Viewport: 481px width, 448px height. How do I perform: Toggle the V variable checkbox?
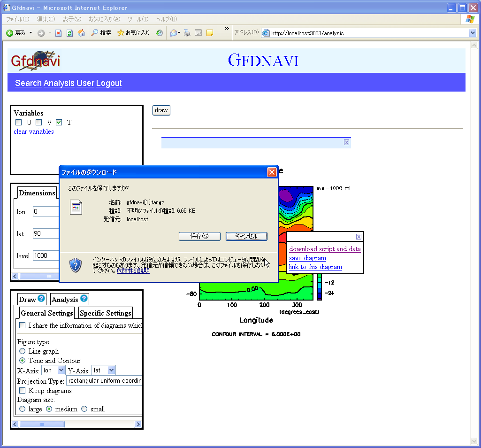click(x=38, y=122)
